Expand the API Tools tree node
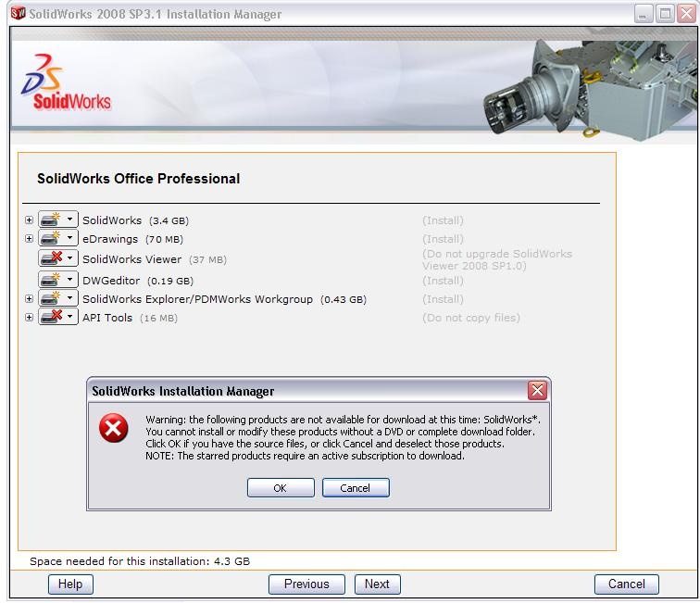 pos(29,318)
